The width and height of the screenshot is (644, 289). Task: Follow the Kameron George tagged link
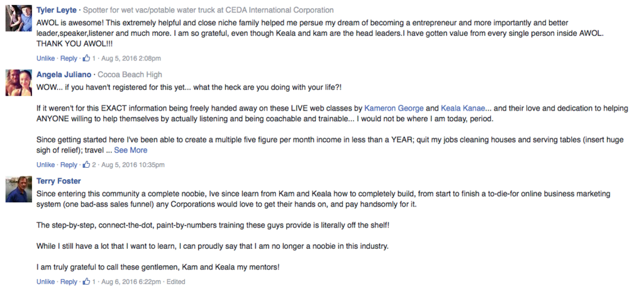(394, 108)
